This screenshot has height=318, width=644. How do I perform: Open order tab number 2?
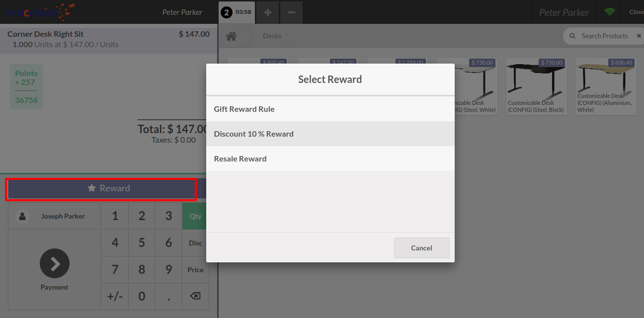[237, 12]
